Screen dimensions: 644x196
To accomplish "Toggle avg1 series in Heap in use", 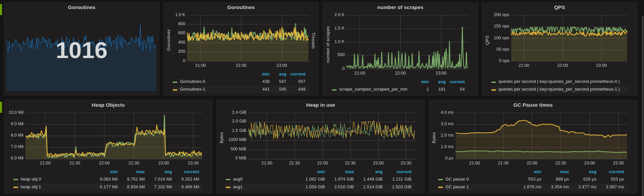I will click(238, 187).
